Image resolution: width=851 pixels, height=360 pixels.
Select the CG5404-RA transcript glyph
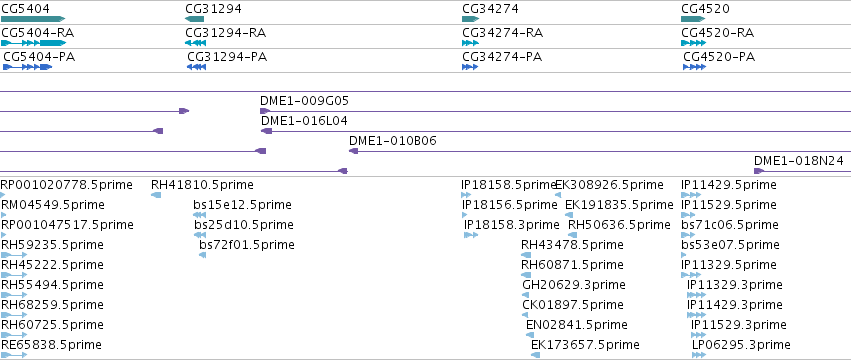(x=33, y=43)
